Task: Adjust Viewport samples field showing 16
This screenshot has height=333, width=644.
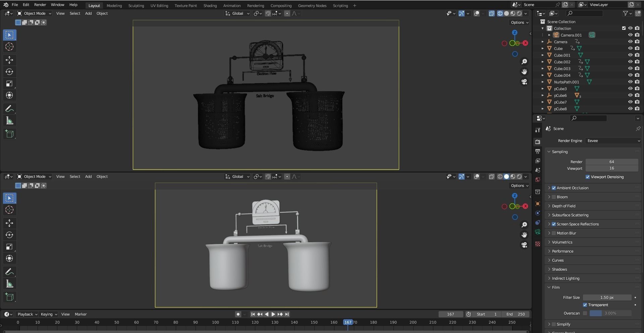Action: click(x=612, y=169)
